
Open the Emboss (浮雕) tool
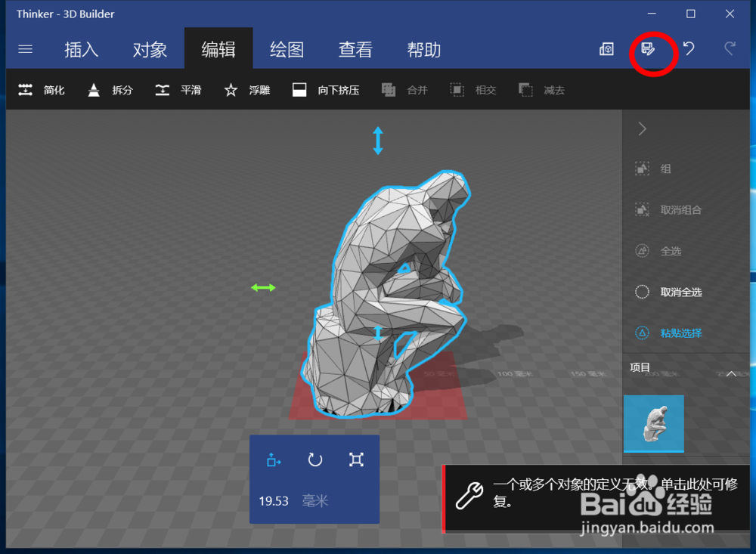[246, 90]
